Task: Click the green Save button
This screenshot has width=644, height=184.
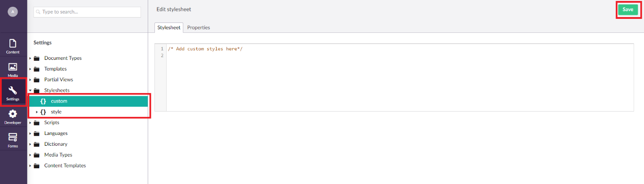Action: tap(628, 9)
